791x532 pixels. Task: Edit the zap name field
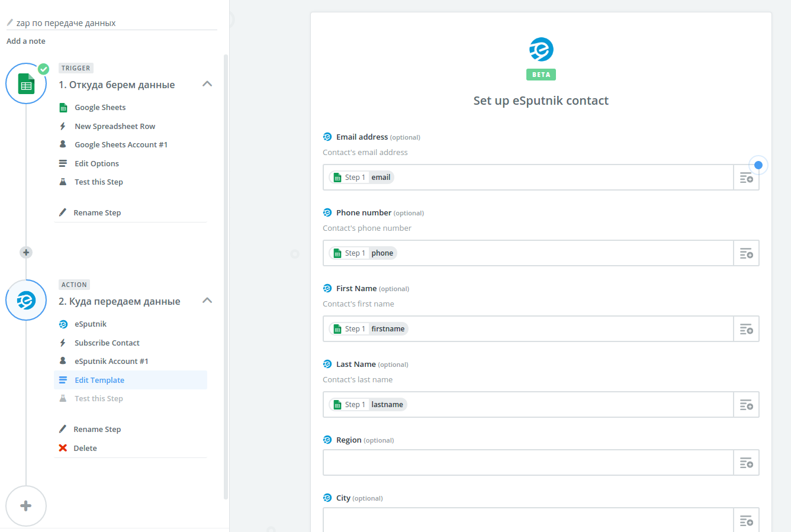point(117,23)
